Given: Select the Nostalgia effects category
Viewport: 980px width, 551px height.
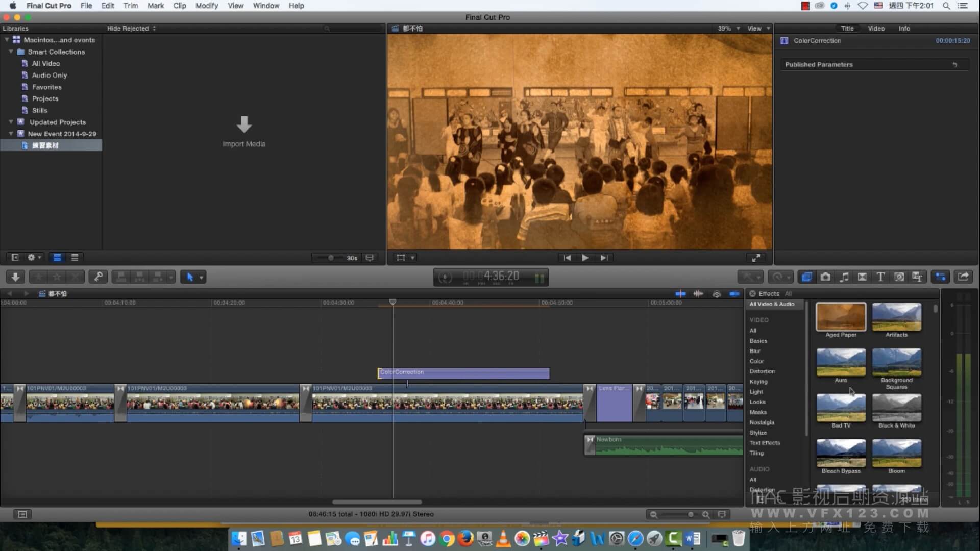Looking at the screenshot, I should (762, 422).
